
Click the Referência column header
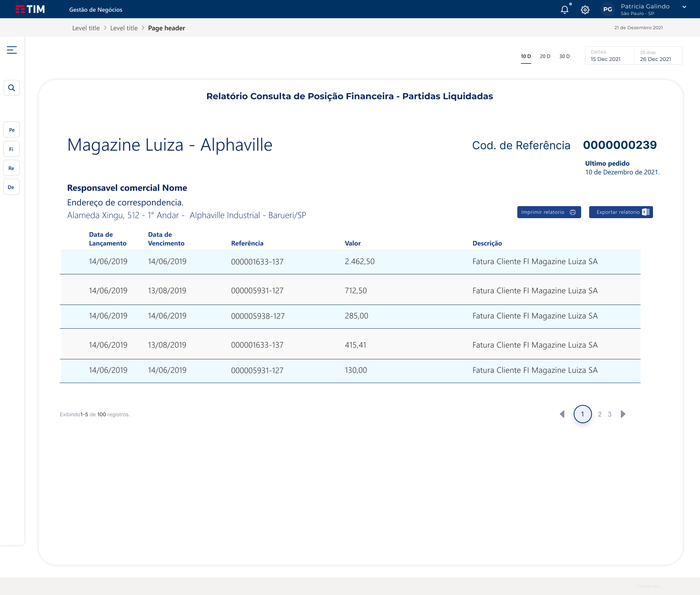coord(247,243)
